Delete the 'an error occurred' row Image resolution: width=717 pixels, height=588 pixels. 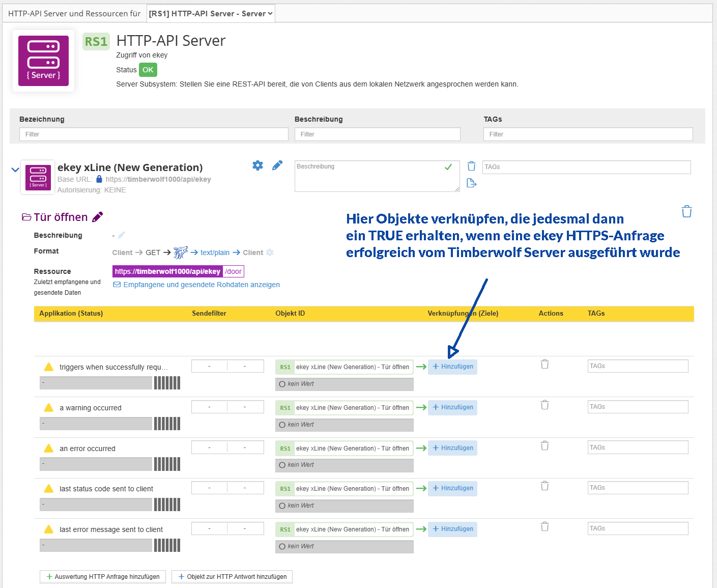point(544,445)
